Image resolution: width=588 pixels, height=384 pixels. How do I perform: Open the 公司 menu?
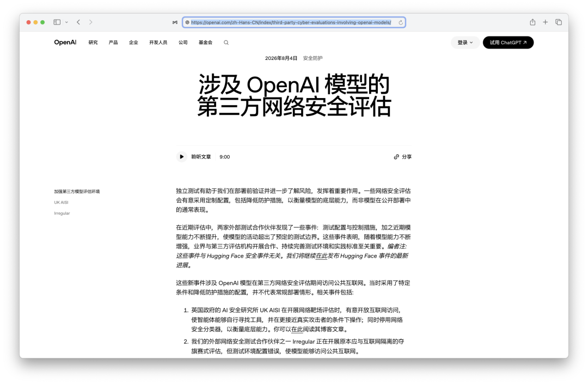(x=183, y=42)
